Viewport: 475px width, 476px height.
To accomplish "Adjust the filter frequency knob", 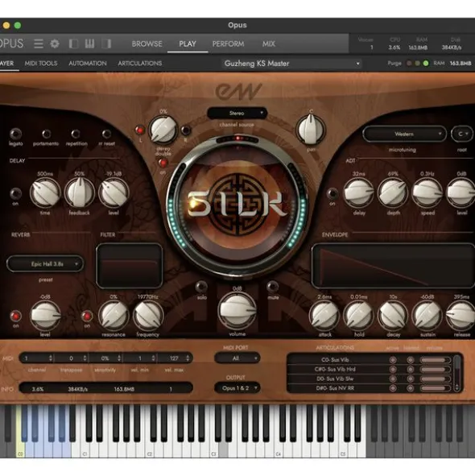I will (148, 316).
